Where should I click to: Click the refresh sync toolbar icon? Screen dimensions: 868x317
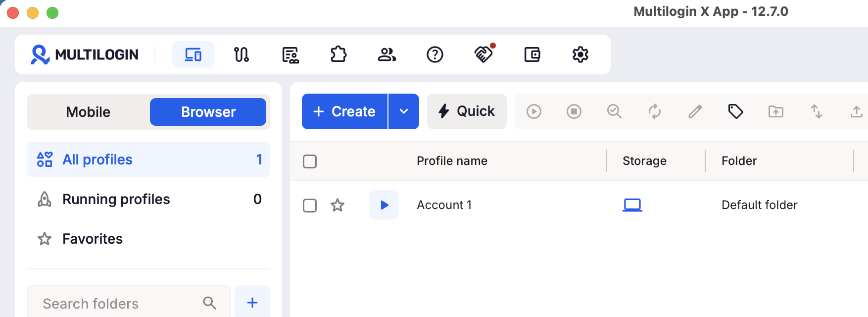(x=655, y=111)
